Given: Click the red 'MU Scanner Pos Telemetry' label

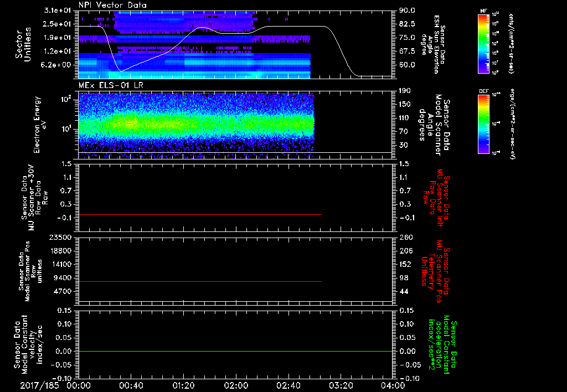Looking at the screenshot, I should 436,271.
